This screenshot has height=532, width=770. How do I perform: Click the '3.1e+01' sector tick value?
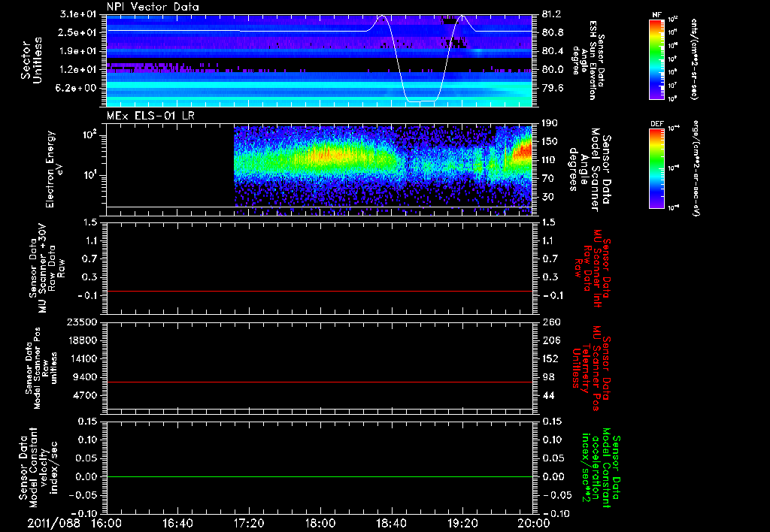pyautogui.click(x=78, y=14)
